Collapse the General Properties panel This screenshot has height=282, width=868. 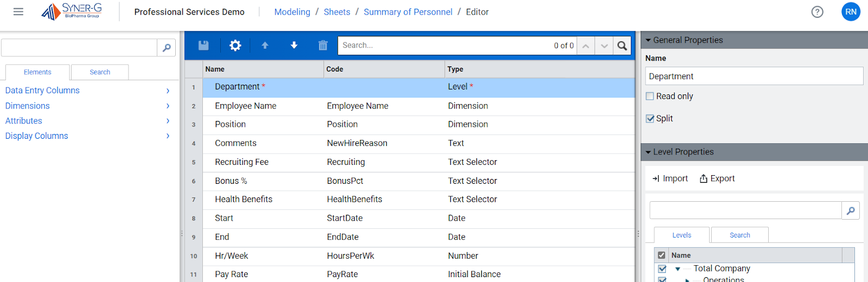tap(648, 40)
